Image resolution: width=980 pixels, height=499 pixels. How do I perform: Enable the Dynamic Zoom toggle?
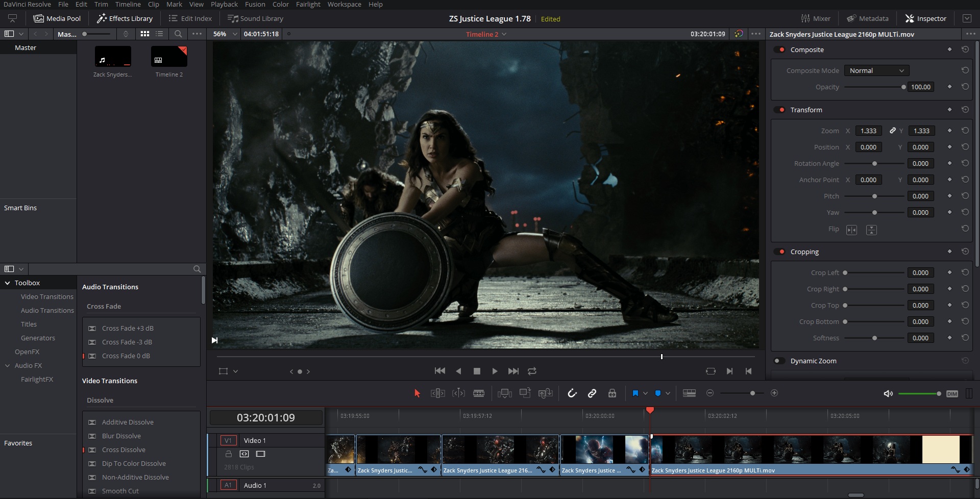[779, 361]
